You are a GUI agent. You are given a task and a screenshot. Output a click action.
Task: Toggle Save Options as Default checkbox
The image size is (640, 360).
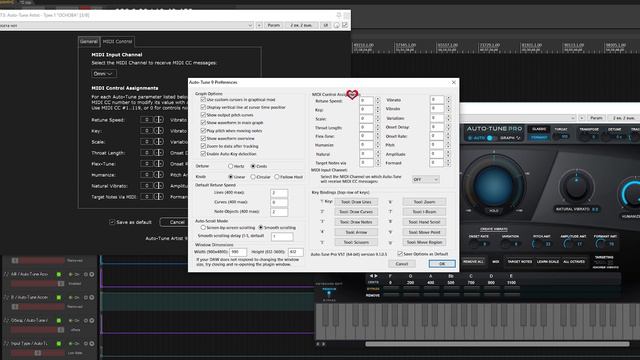coord(400,253)
